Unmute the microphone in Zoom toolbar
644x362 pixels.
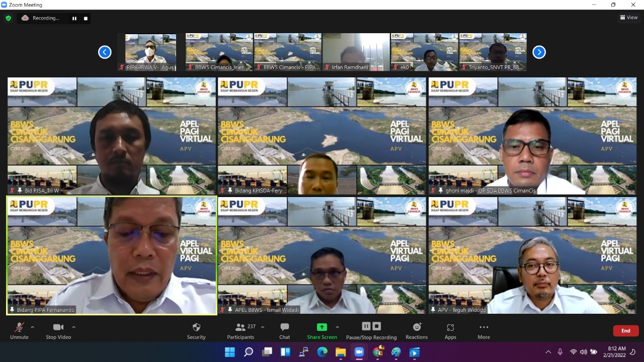coord(19,331)
